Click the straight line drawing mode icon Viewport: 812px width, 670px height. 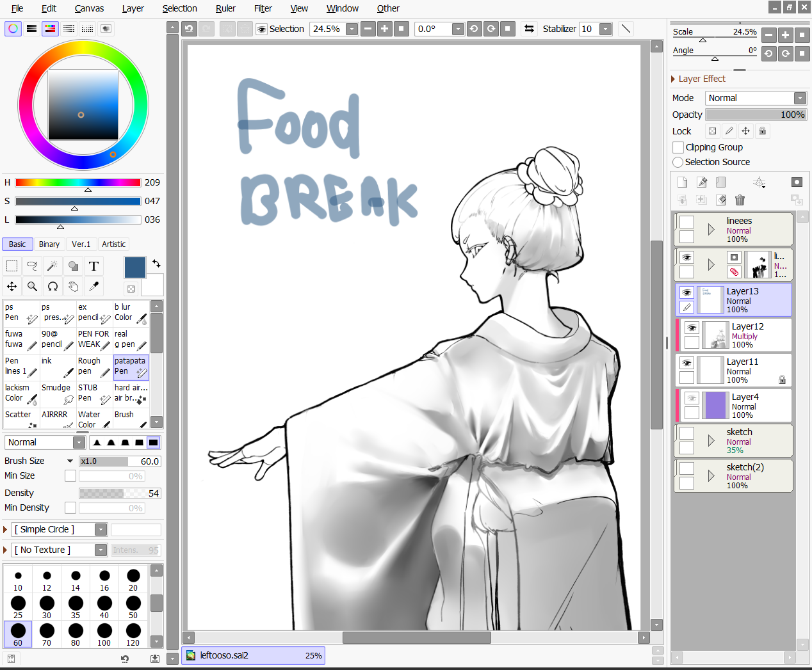click(626, 29)
